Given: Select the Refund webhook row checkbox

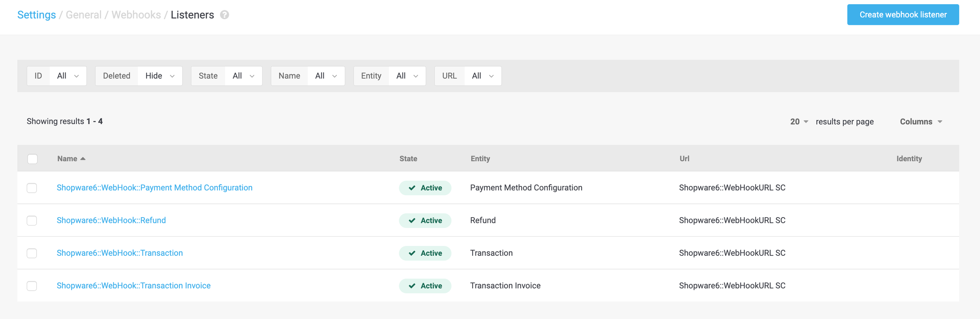Looking at the screenshot, I should (32, 221).
